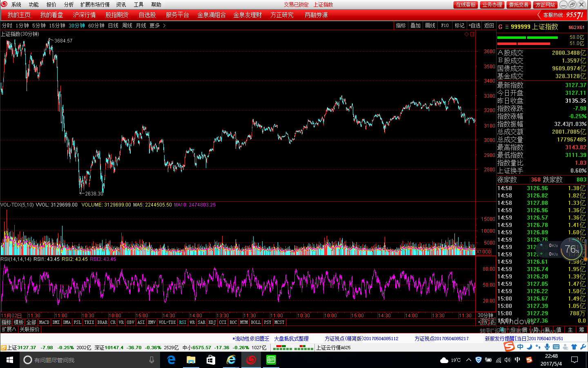Click the Sogou moon icon

(x=529, y=347)
